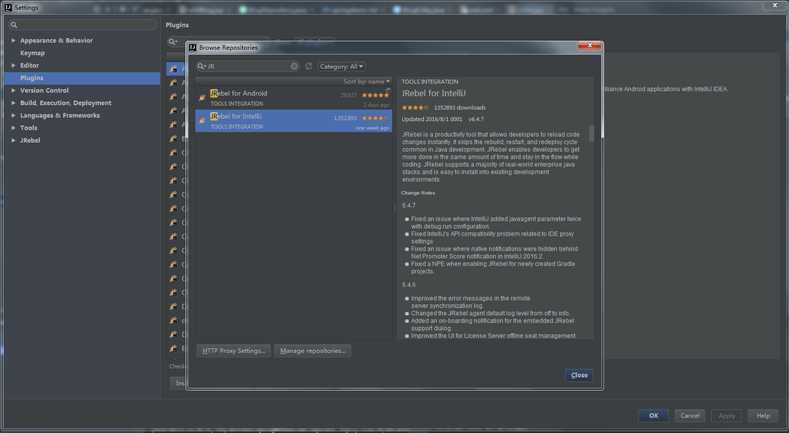Open the Category: All dropdown
Image resolution: width=789 pixels, height=433 pixels.
point(341,66)
